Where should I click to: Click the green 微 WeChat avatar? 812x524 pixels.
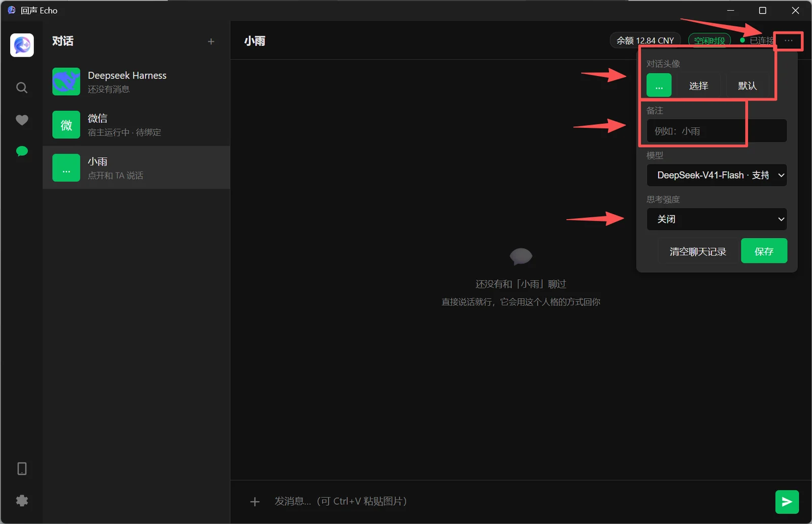click(x=66, y=125)
